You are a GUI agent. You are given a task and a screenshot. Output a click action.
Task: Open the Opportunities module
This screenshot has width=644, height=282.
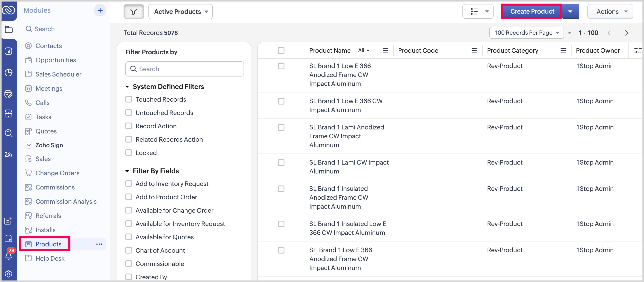pos(56,60)
